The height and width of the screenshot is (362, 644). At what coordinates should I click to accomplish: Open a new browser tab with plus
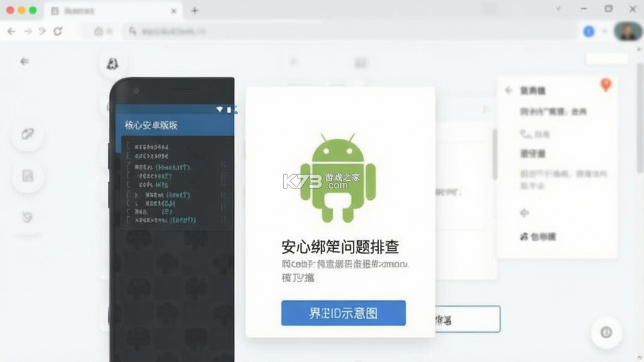point(195,11)
